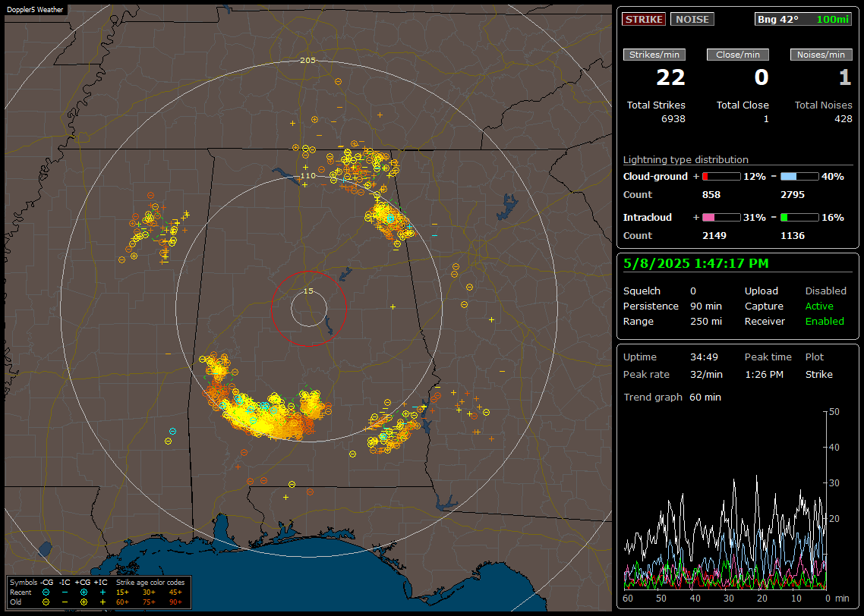Viewport: 864px width, 616px height.
Task: Click the 75+ strike age color code
Action: 149,602
